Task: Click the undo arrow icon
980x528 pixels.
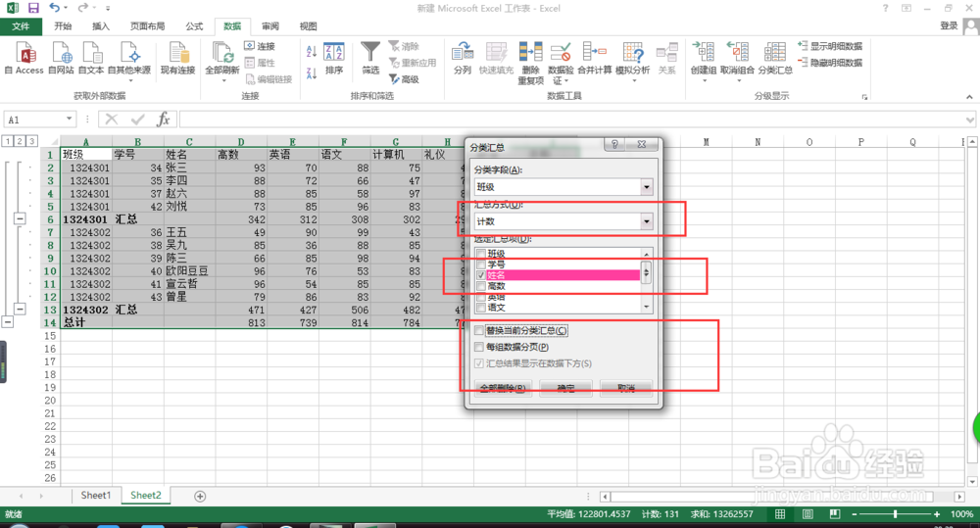Action: pos(54,8)
